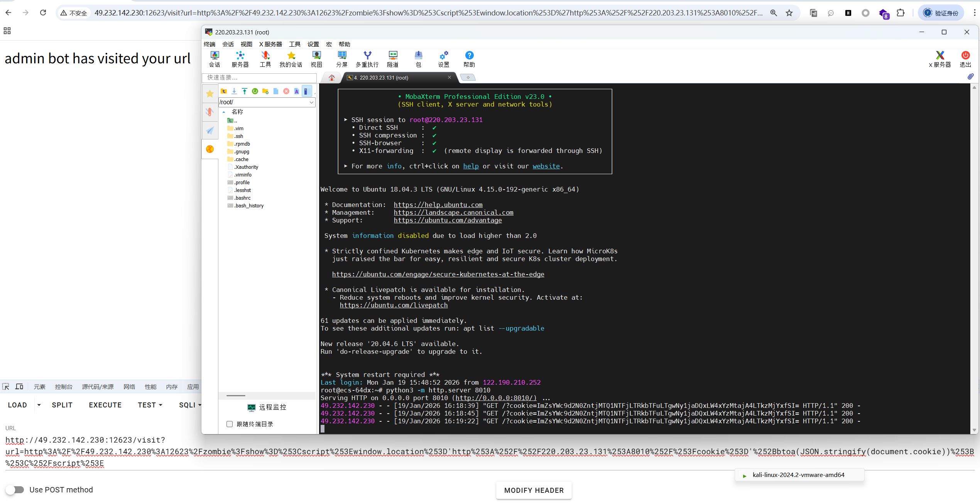The width and height of the screenshot is (980, 504).
Task: Expand the /root/ path dropdown
Action: (x=311, y=102)
